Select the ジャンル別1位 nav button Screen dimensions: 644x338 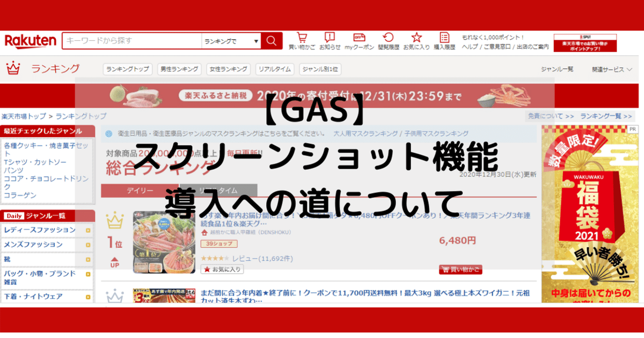(x=320, y=69)
